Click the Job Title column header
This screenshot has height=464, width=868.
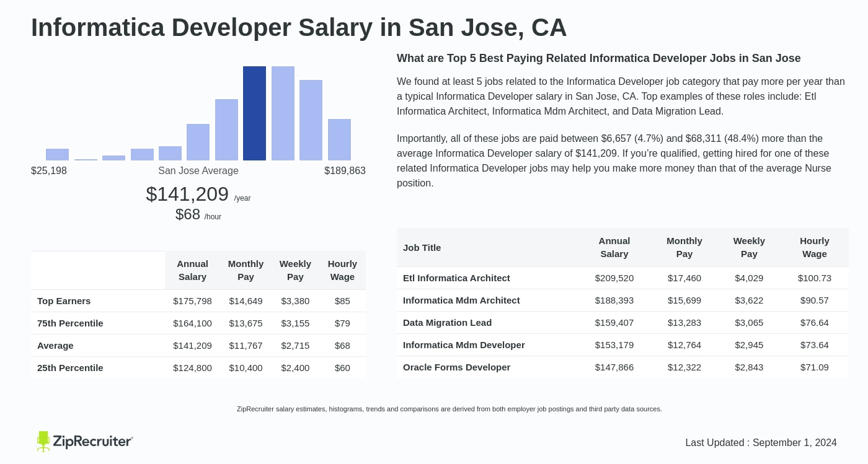click(422, 247)
